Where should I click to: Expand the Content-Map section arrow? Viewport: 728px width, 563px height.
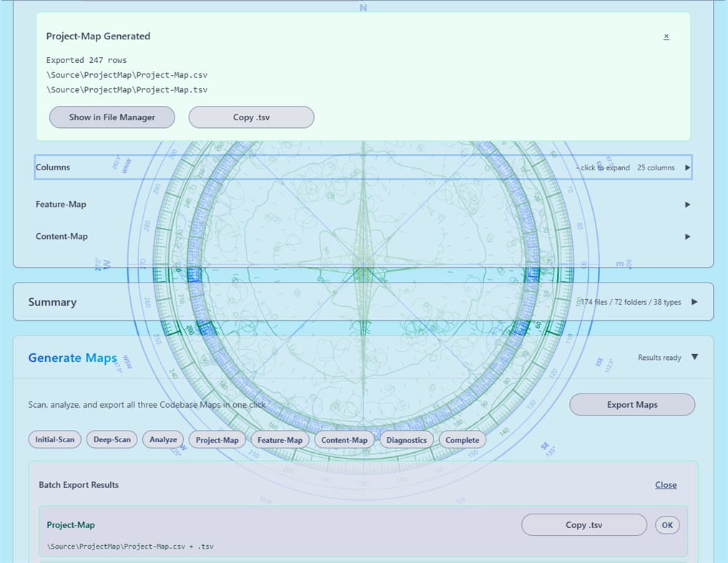pyautogui.click(x=688, y=237)
